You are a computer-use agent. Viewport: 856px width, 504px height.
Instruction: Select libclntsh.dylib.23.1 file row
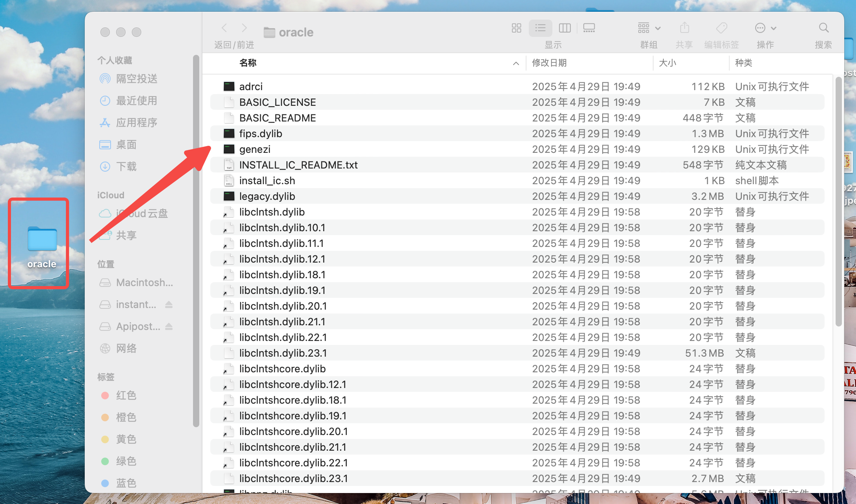517,353
